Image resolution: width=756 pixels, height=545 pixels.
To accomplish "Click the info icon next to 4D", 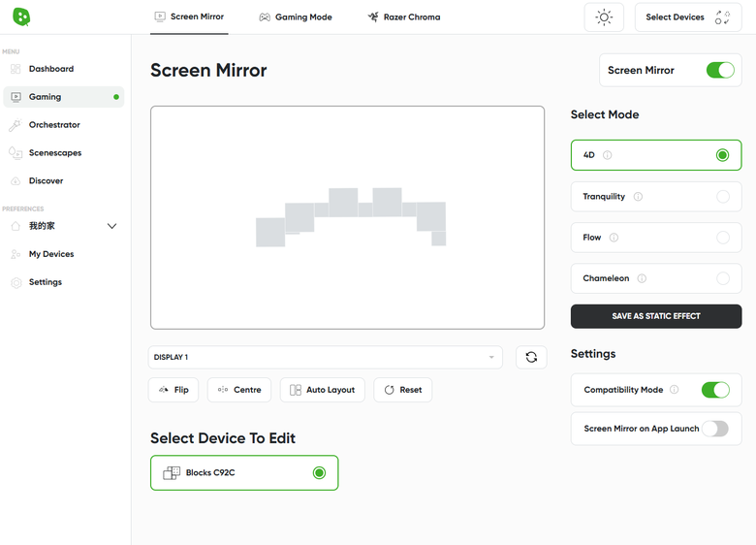I will point(608,155).
